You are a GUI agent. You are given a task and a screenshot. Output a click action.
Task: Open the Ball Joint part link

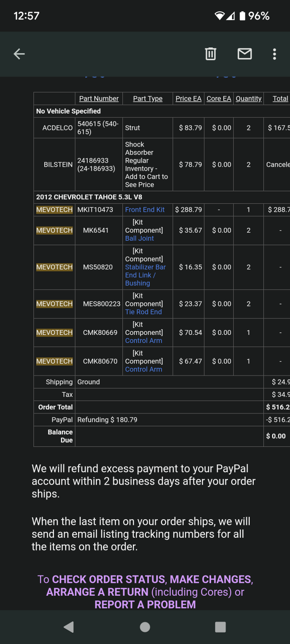pyautogui.click(x=139, y=238)
